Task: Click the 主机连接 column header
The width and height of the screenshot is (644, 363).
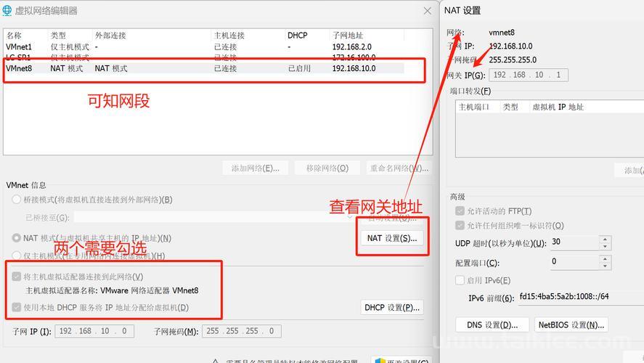Action: click(229, 36)
